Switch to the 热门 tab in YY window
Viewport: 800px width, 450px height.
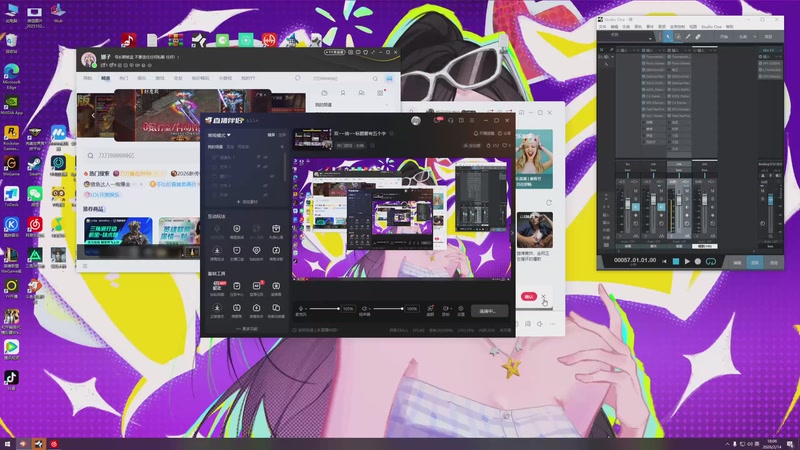pyautogui.click(x=123, y=78)
